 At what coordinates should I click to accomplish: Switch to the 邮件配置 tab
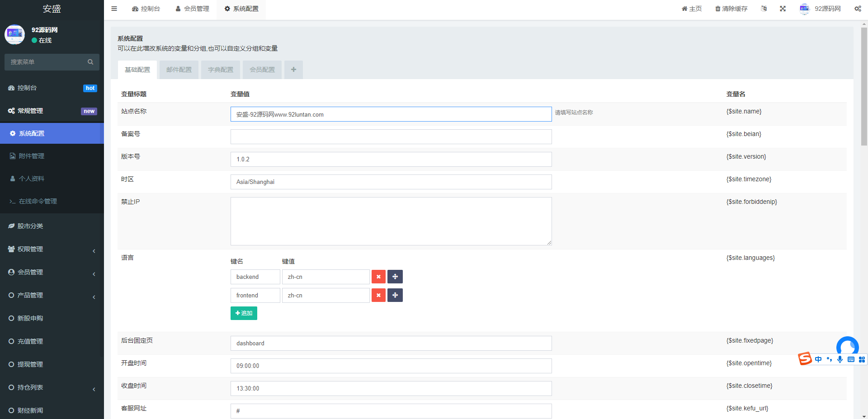[x=179, y=70]
